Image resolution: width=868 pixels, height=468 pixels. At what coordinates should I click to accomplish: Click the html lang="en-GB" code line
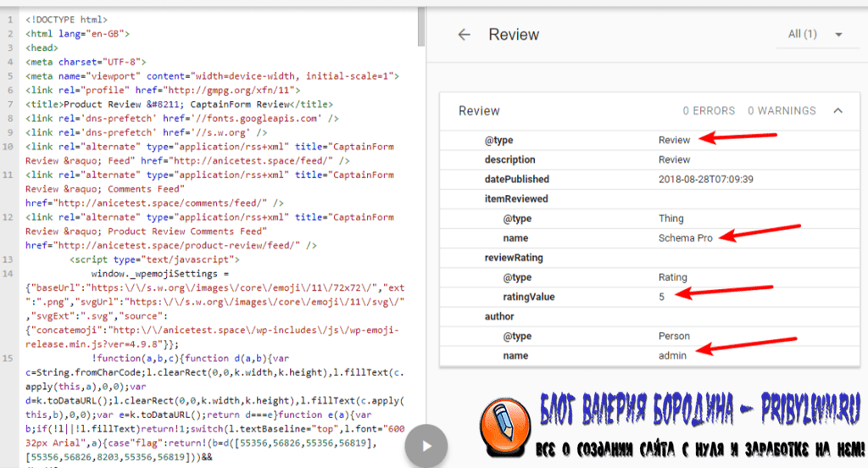(x=77, y=34)
